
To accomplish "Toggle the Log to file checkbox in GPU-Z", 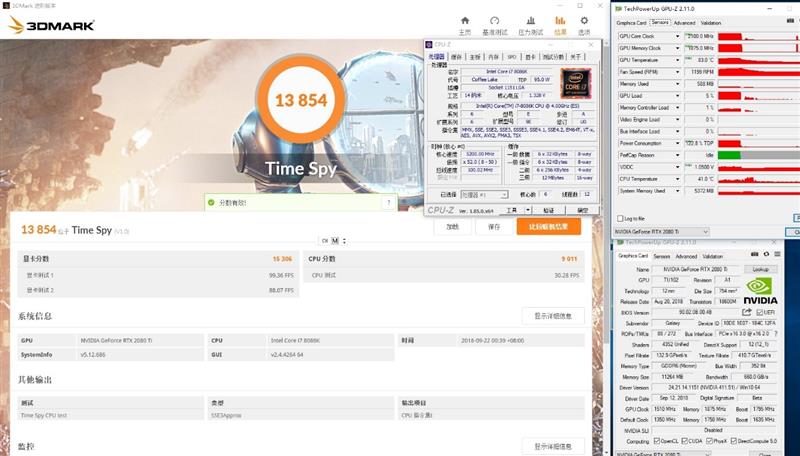I will (x=620, y=218).
